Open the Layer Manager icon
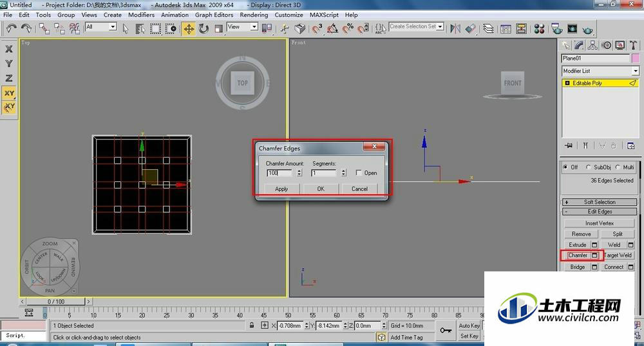The height and width of the screenshot is (346, 644). [x=488, y=29]
